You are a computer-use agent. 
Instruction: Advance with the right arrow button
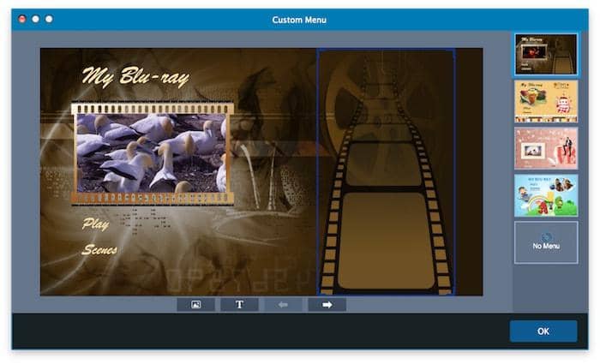pyautogui.click(x=327, y=305)
